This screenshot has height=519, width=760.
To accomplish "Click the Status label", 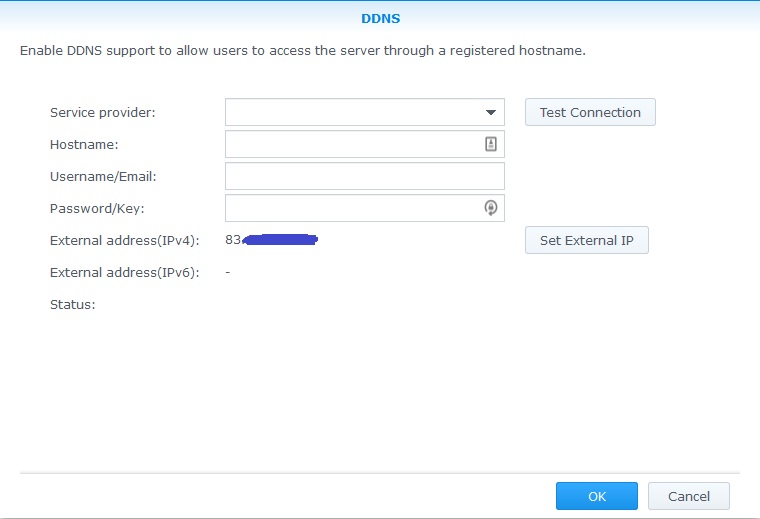I will [x=72, y=305].
